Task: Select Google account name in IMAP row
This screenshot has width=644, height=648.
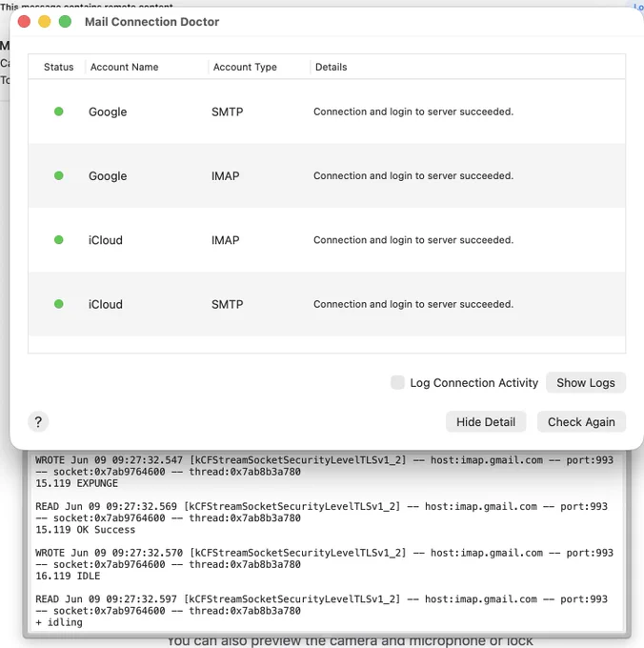Action: (108, 176)
